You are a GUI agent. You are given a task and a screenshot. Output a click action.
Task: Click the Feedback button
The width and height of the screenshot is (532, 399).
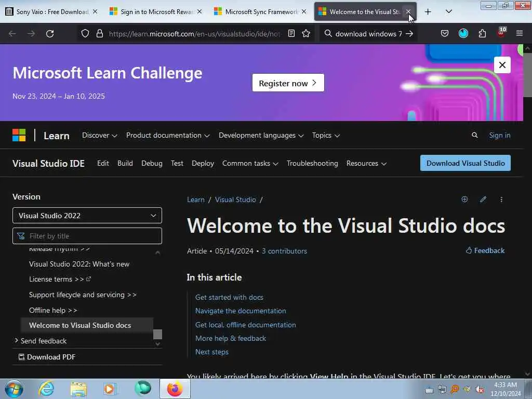pos(485,250)
